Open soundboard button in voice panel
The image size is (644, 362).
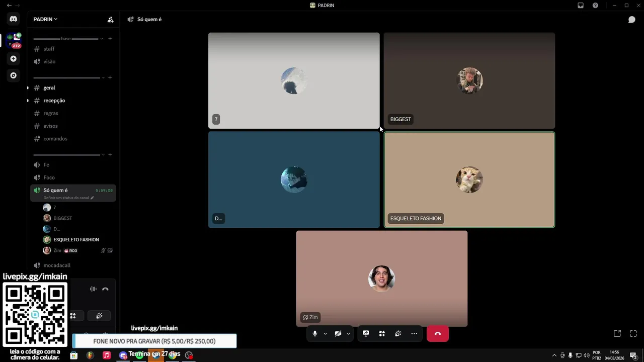click(99, 316)
